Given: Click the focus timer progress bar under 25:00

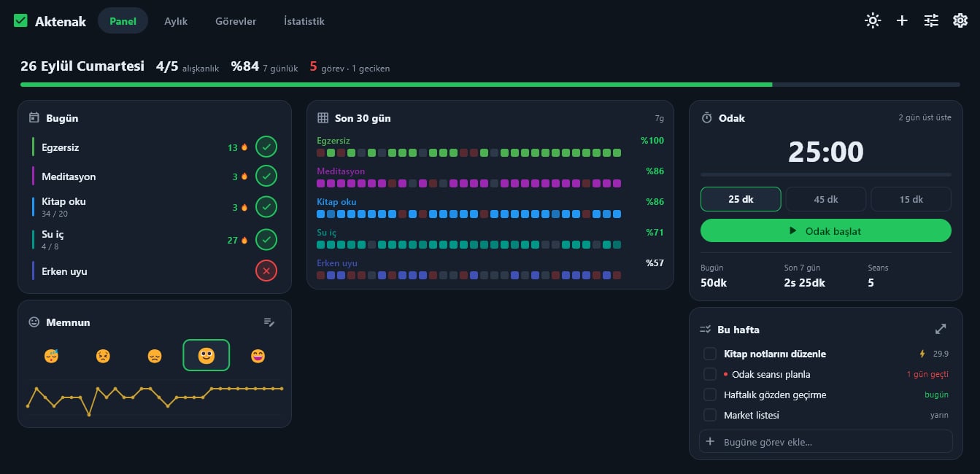Looking at the screenshot, I should (826, 175).
